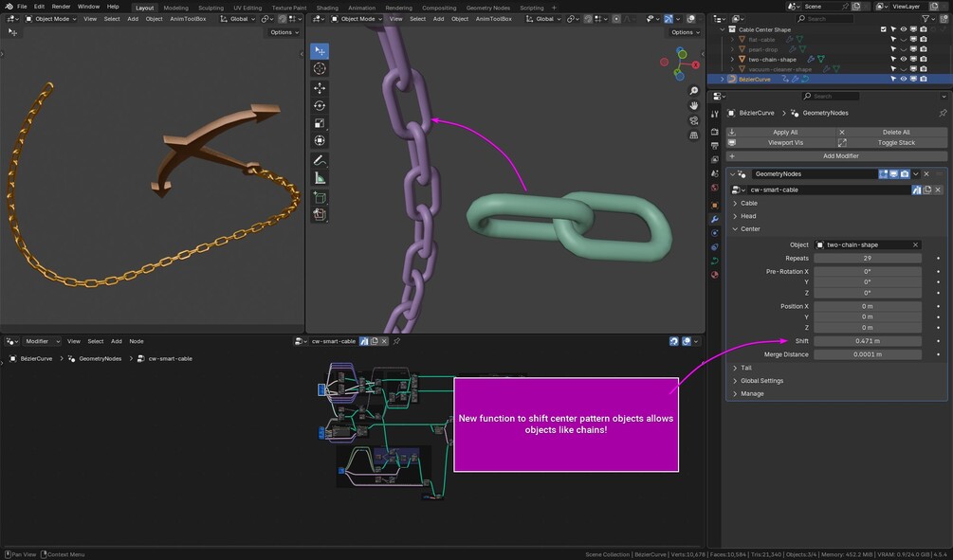Activate the Annotate pencil tool
The height and width of the screenshot is (560, 953).
(320, 160)
